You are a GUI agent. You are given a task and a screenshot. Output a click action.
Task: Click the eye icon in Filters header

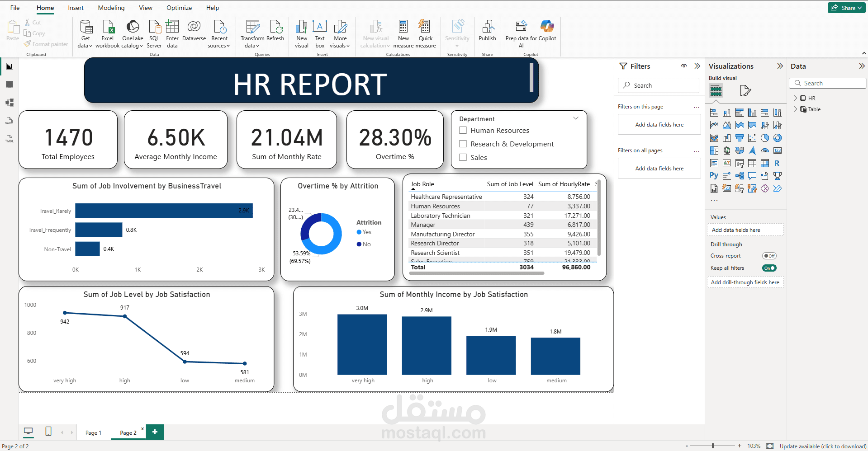[684, 66]
